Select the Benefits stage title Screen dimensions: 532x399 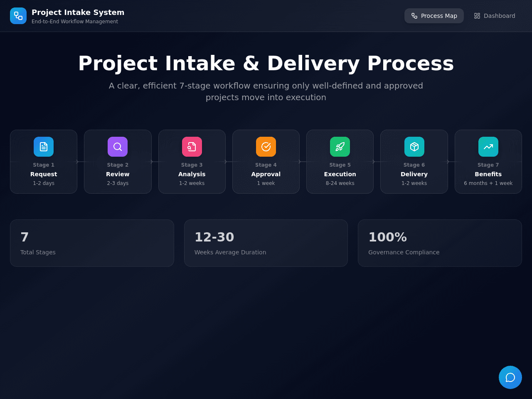click(x=488, y=174)
